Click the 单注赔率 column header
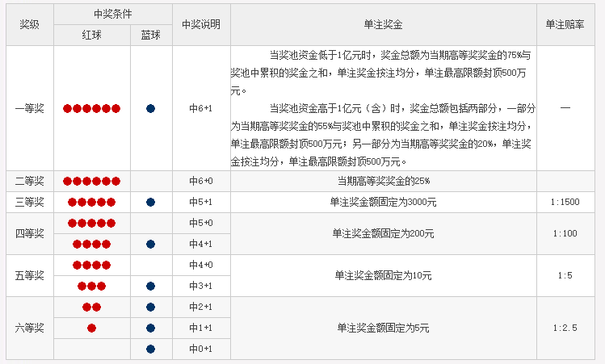The height and width of the screenshot is (364, 605). (x=565, y=24)
